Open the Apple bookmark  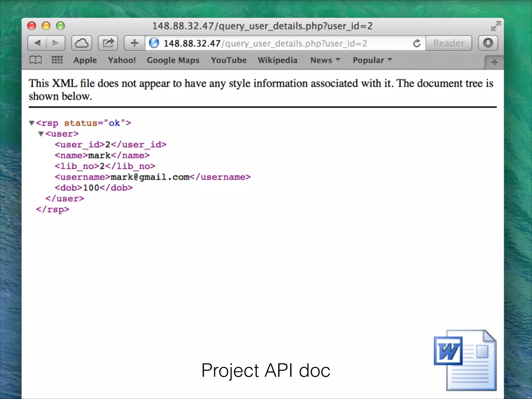pos(85,60)
